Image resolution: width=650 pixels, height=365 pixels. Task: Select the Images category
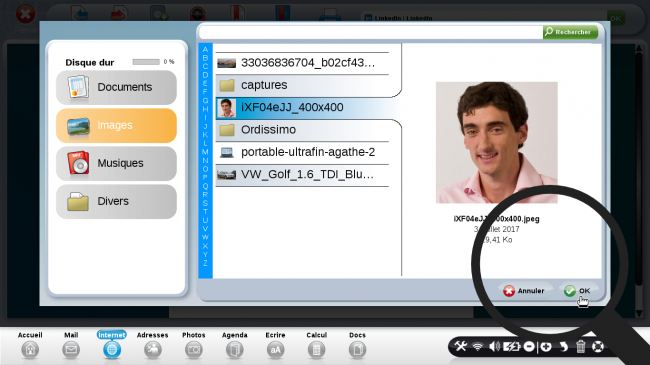click(116, 125)
